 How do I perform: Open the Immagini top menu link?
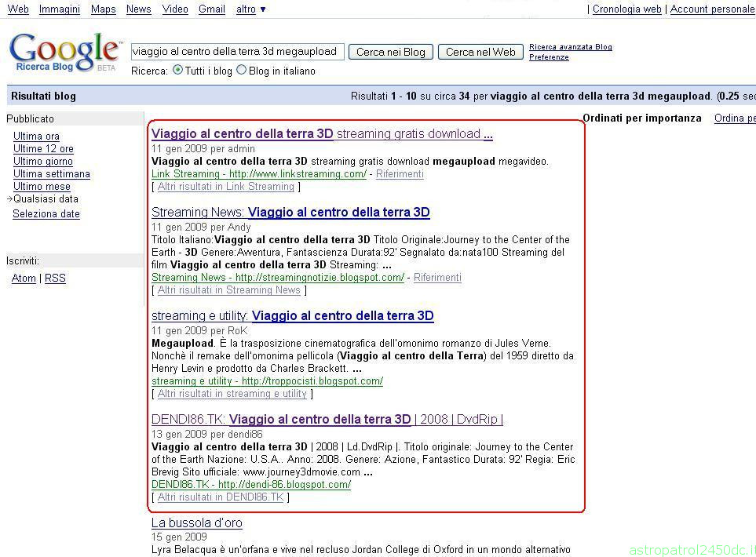[x=60, y=9]
